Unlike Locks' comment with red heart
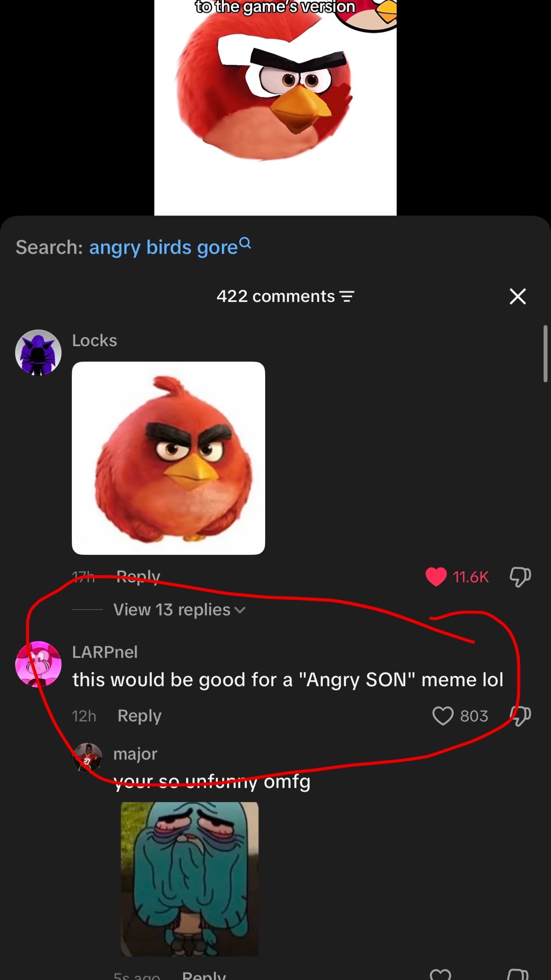Viewport: 551px width, 980px height. pos(436,577)
